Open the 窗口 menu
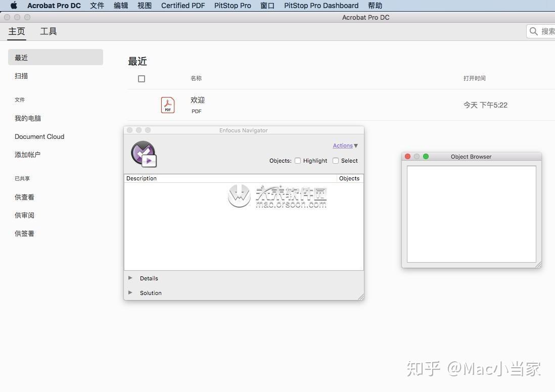Screen dimensions: 555x392 267,6
